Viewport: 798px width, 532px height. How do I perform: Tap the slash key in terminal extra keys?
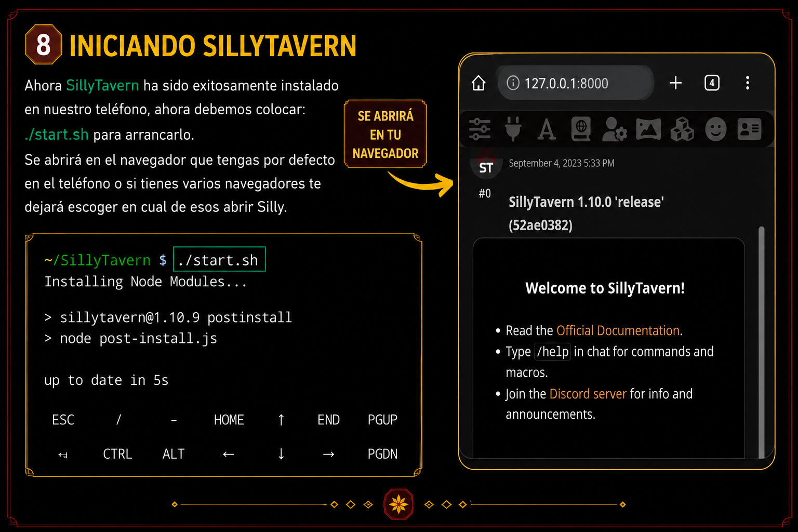click(118, 420)
